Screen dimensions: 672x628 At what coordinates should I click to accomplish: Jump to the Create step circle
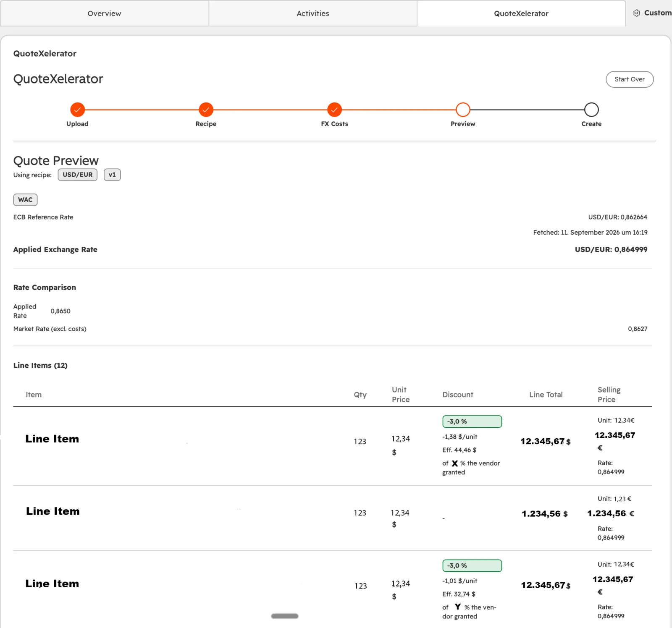point(591,110)
